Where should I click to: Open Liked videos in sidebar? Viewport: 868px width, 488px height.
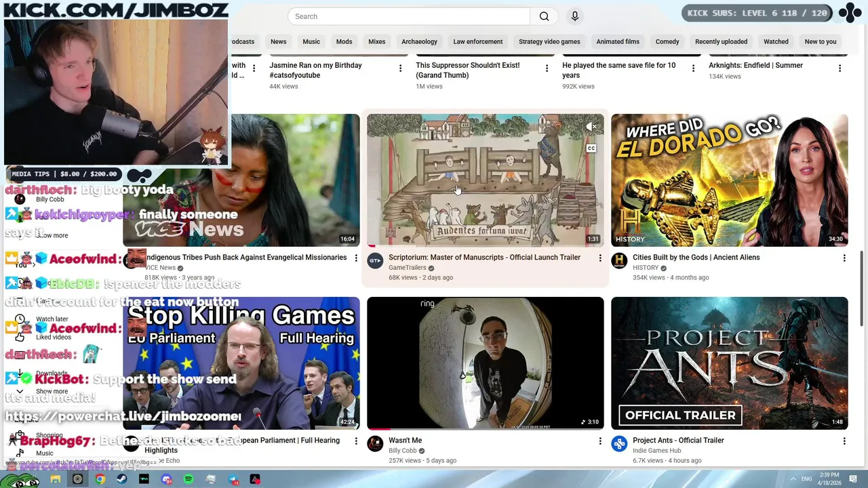54,337
